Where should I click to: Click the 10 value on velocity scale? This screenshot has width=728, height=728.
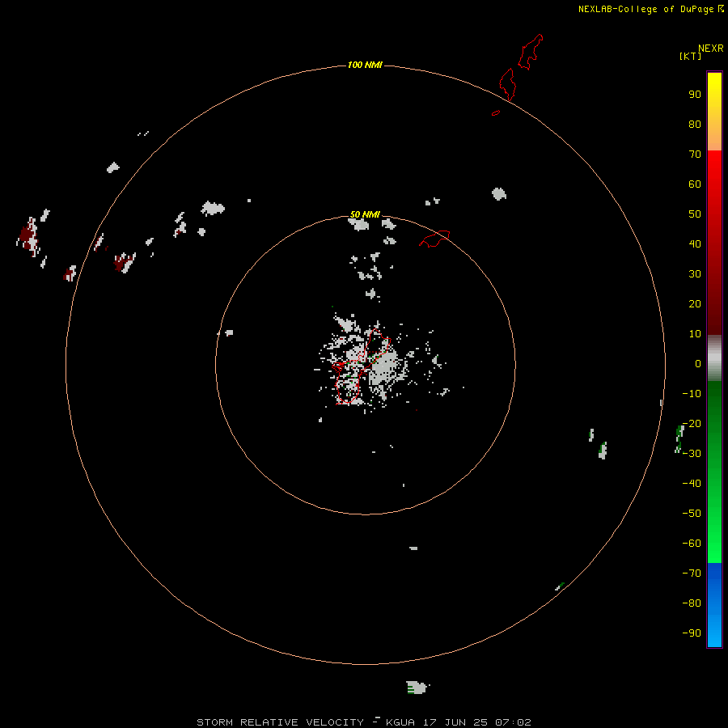pyautogui.click(x=695, y=334)
